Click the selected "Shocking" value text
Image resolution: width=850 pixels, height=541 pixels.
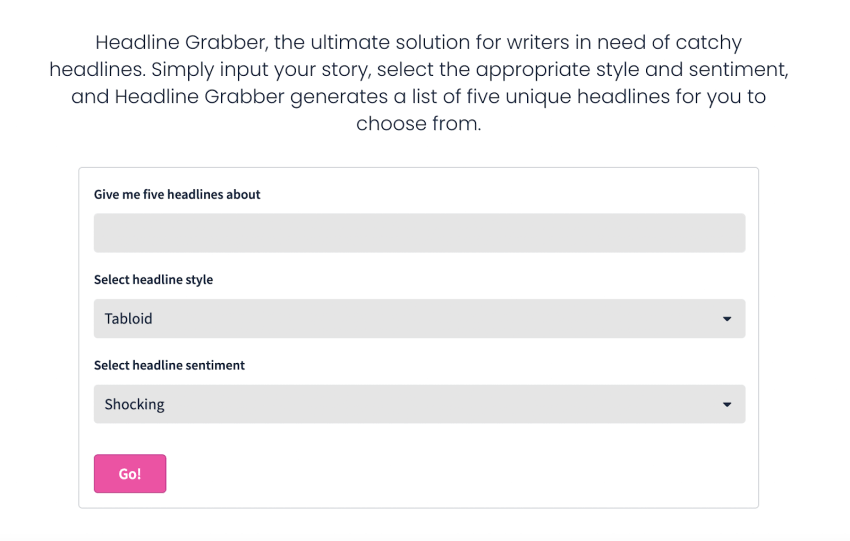tap(135, 405)
